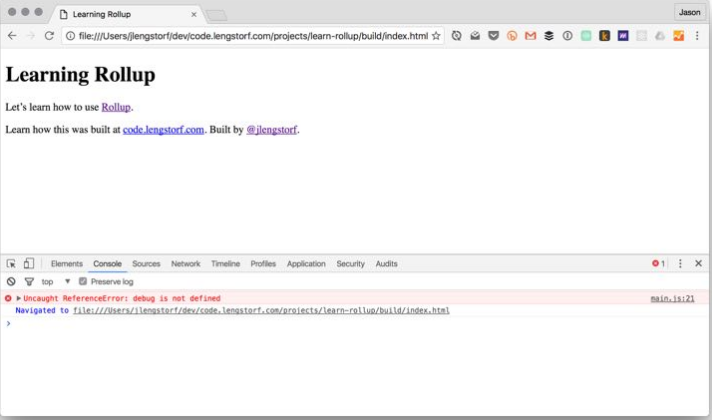Open the Sources tab

146,264
